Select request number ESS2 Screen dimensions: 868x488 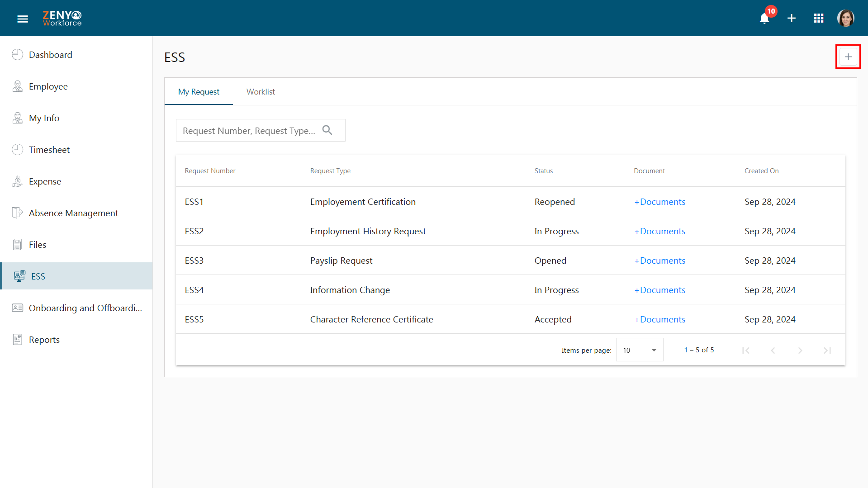194,231
